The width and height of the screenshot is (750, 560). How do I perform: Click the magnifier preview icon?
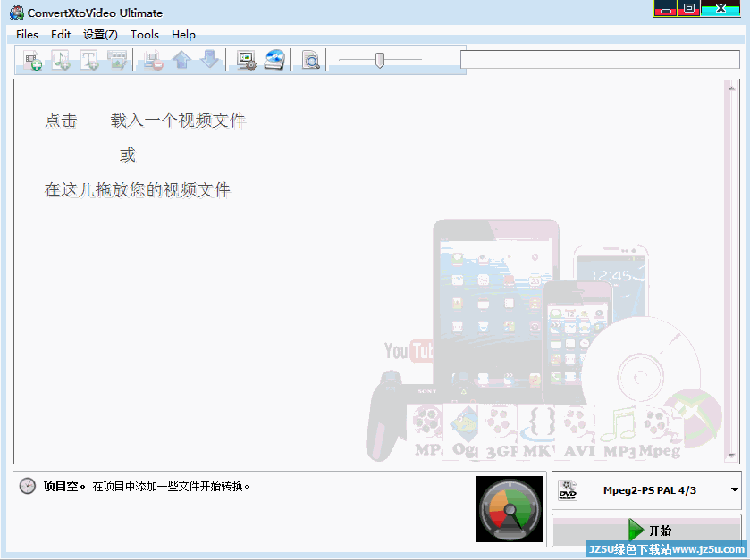pyautogui.click(x=311, y=60)
